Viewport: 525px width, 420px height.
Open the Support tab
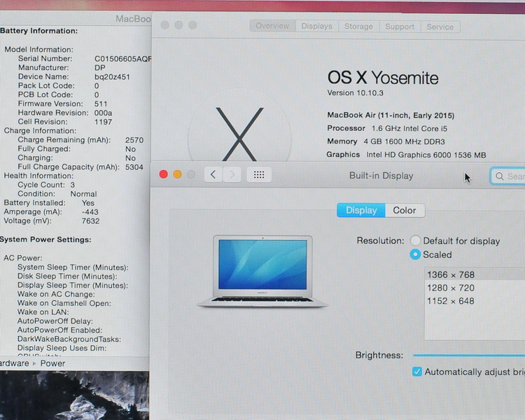point(400,27)
